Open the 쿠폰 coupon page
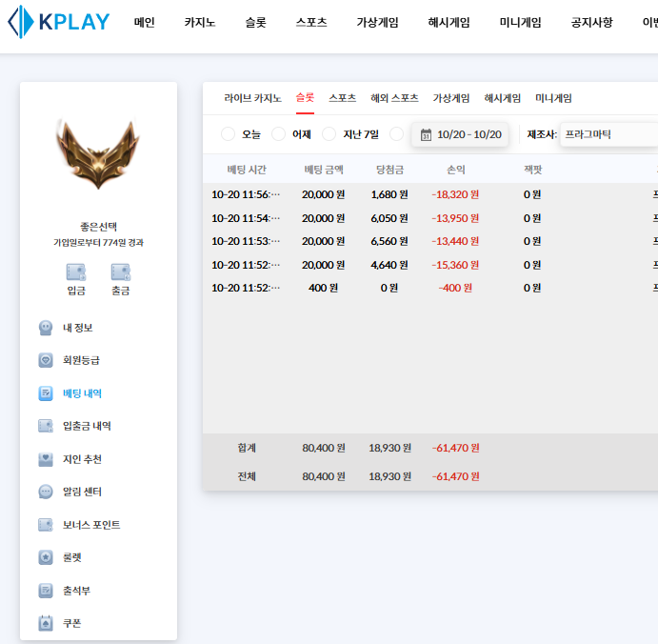The image size is (658, 644). [x=73, y=623]
